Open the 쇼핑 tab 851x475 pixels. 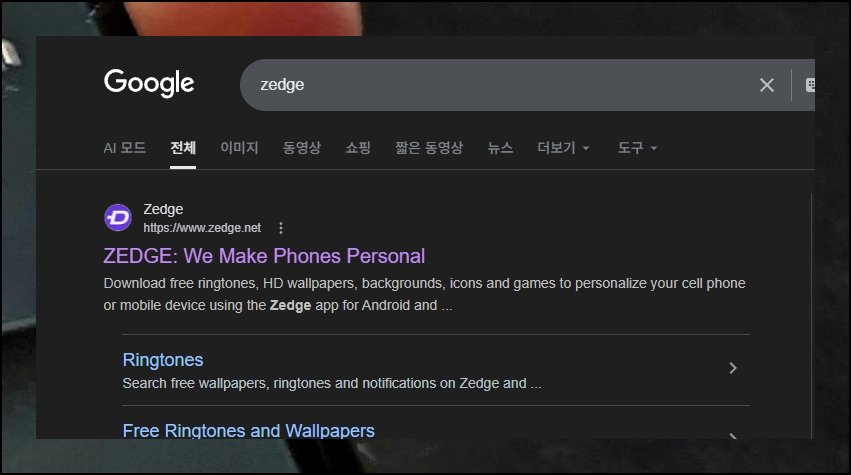click(x=358, y=148)
